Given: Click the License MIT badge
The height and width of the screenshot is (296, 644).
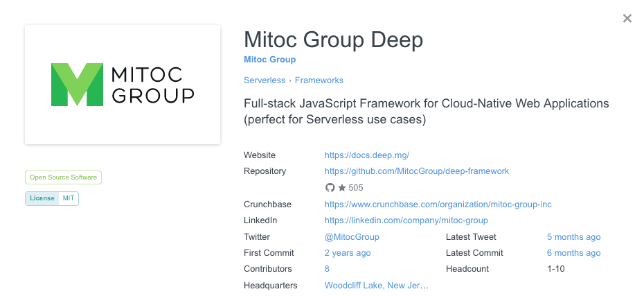Looking at the screenshot, I should point(52,199).
